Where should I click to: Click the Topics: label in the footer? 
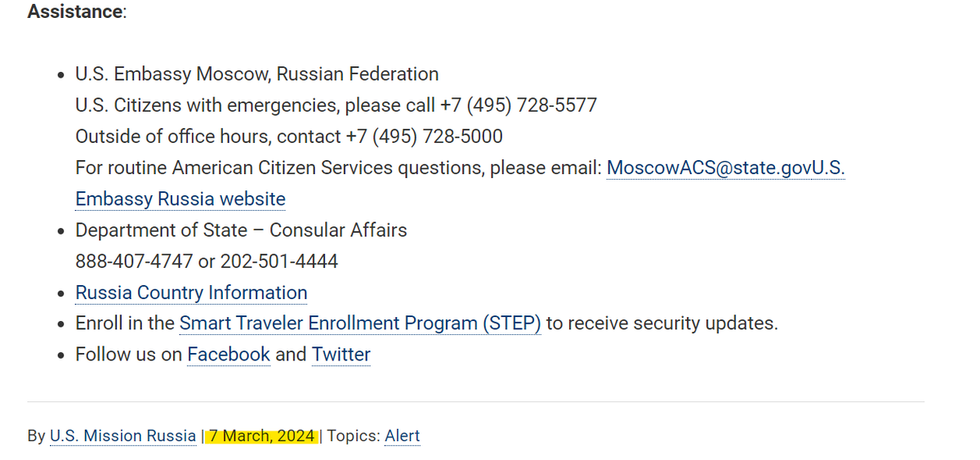354,436
